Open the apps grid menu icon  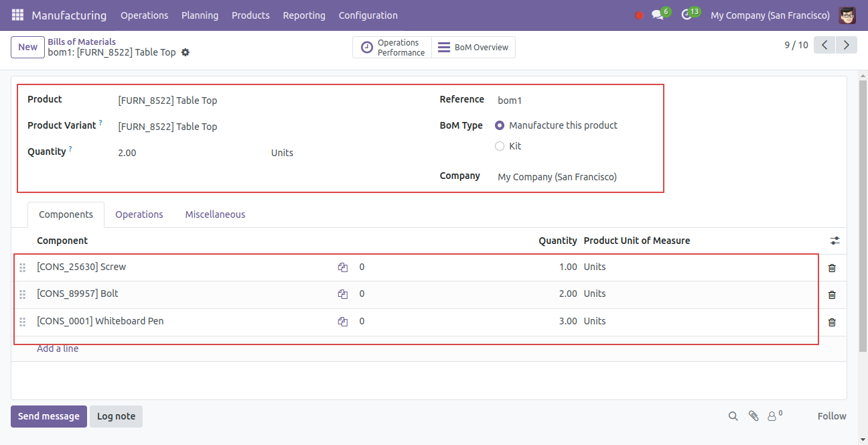coord(17,15)
